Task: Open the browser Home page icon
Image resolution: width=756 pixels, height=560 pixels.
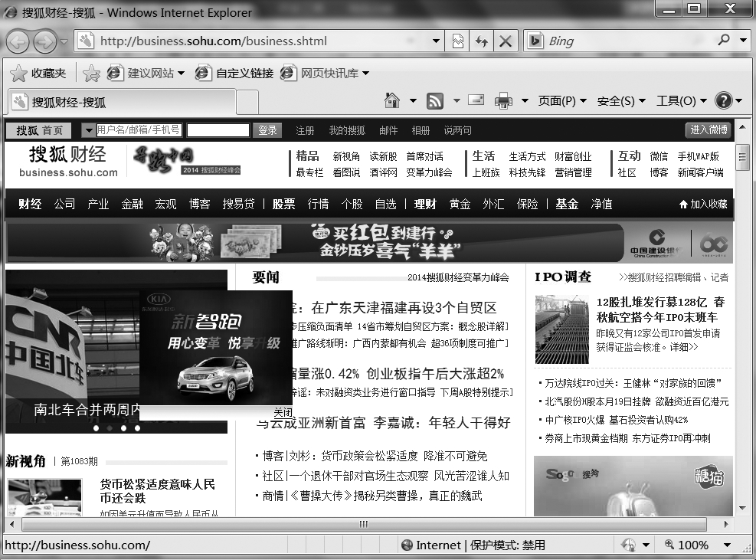Action: pyautogui.click(x=393, y=100)
